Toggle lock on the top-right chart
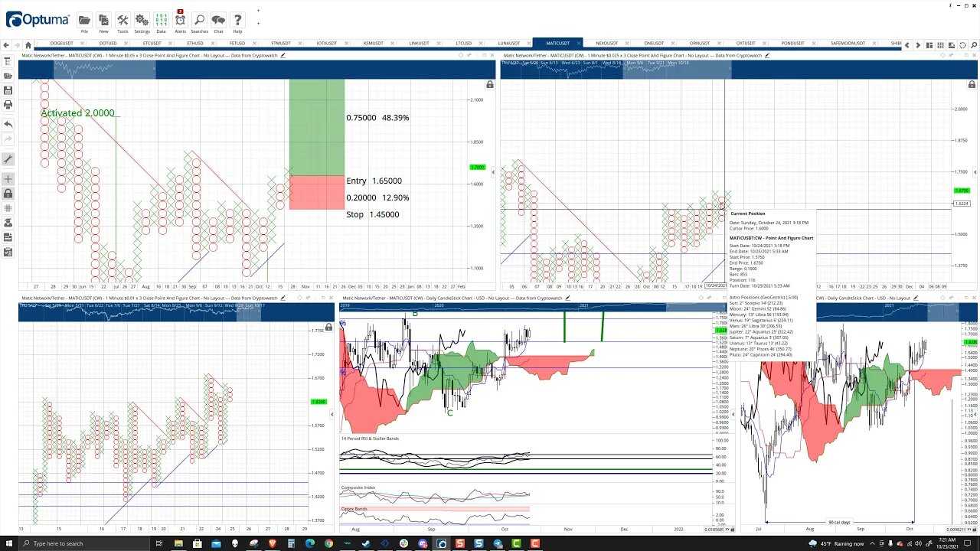Screen dimensions: 980x551 point(972,84)
